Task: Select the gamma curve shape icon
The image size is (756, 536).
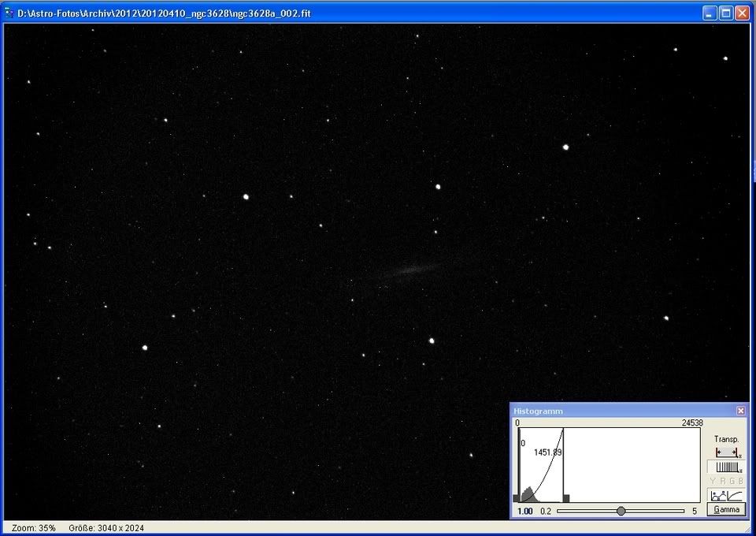Action: tap(735, 496)
